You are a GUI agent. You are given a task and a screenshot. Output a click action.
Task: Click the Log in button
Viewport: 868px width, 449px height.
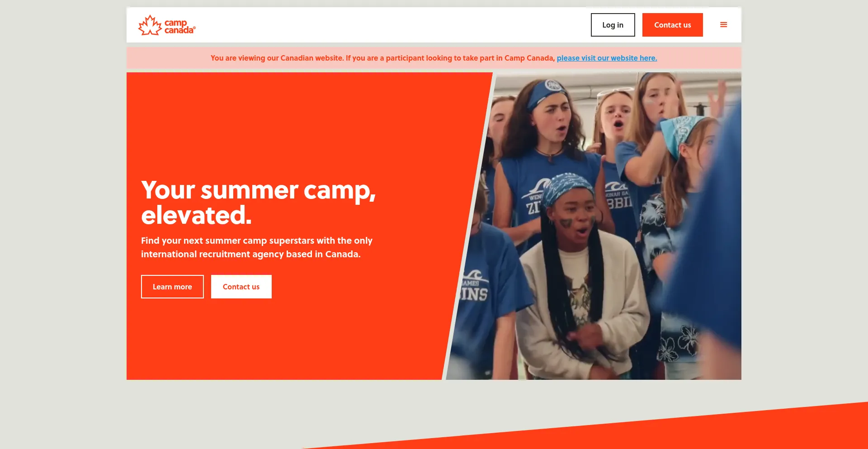[613, 25]
